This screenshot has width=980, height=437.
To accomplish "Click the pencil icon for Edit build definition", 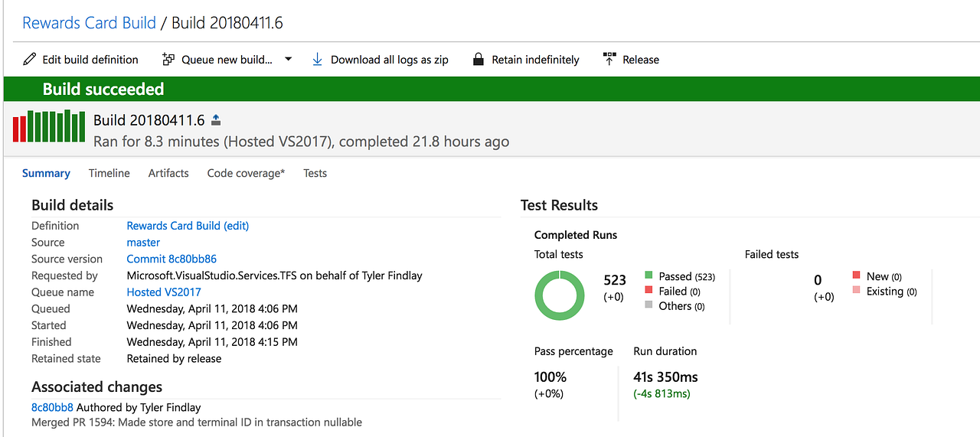I will click(30, 60).
